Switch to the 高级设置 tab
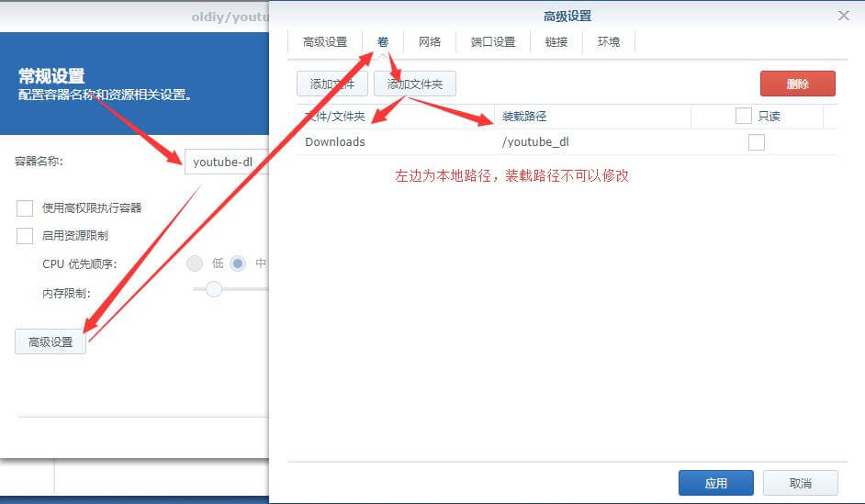865x504 pixels. [325, 42]
